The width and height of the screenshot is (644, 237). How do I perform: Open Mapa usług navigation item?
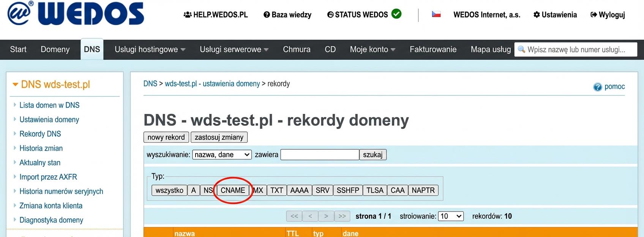click(491, 49)
